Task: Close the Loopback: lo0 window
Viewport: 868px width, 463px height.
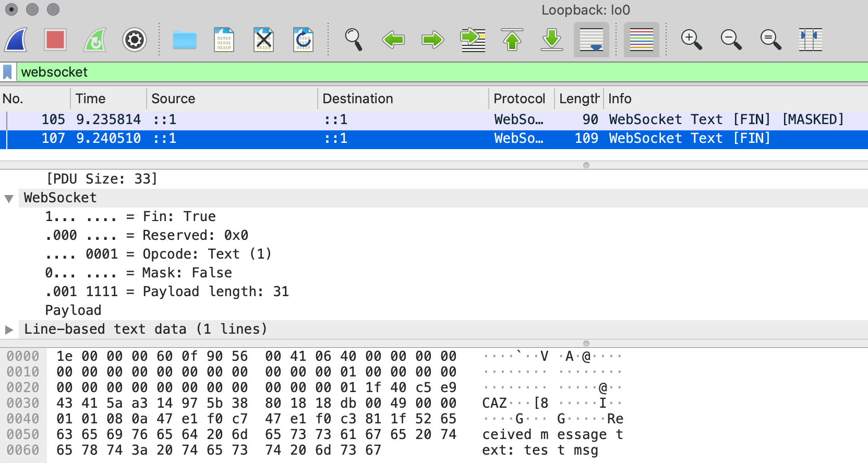Action: 11,9
